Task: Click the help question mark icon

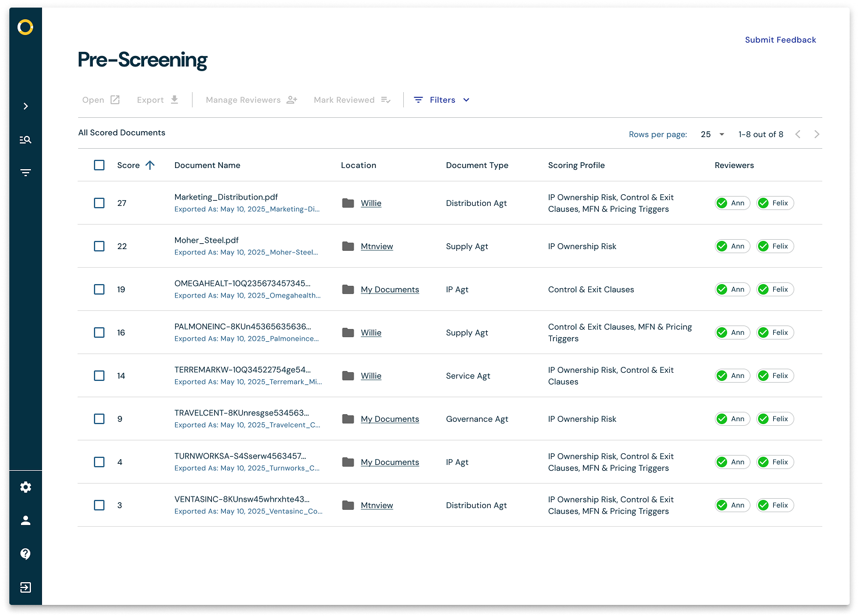Action: (25, 554)
